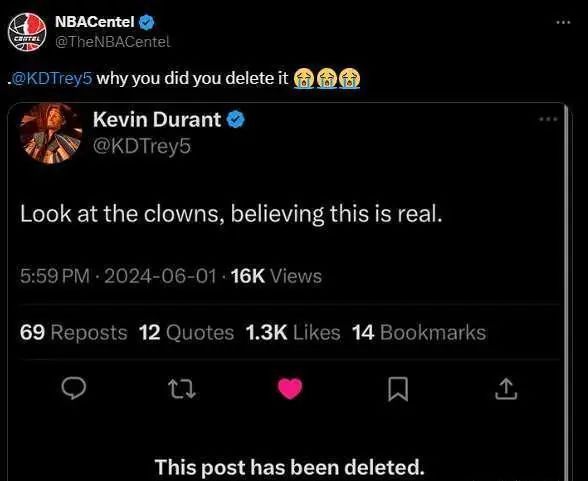View the 69 Reposts list

pyautogui.click(x=74, y=333)
